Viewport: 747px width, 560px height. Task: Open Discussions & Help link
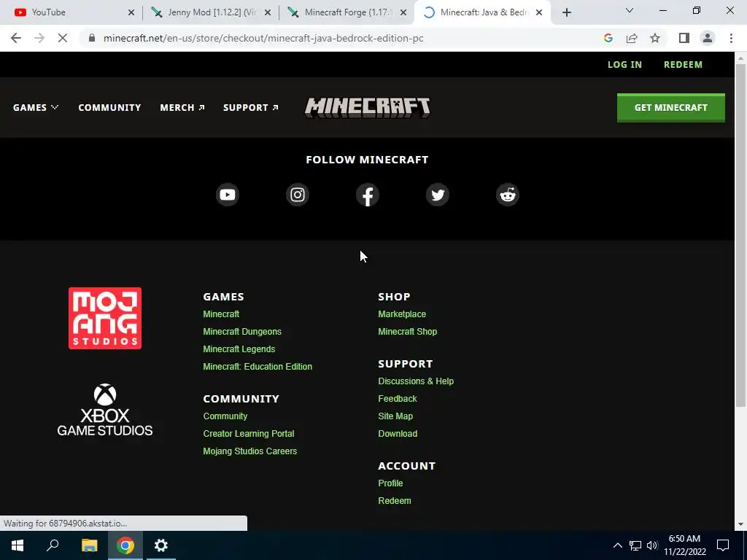[416, 381]
